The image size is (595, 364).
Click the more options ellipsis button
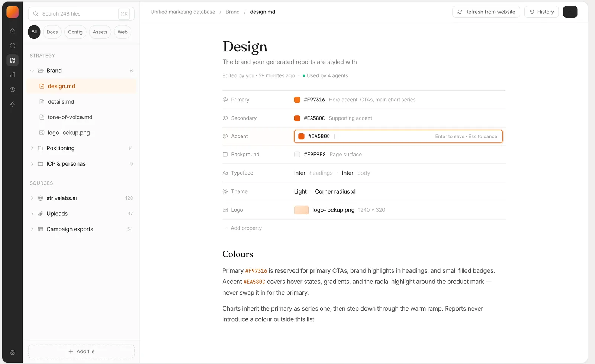[570, 12]
